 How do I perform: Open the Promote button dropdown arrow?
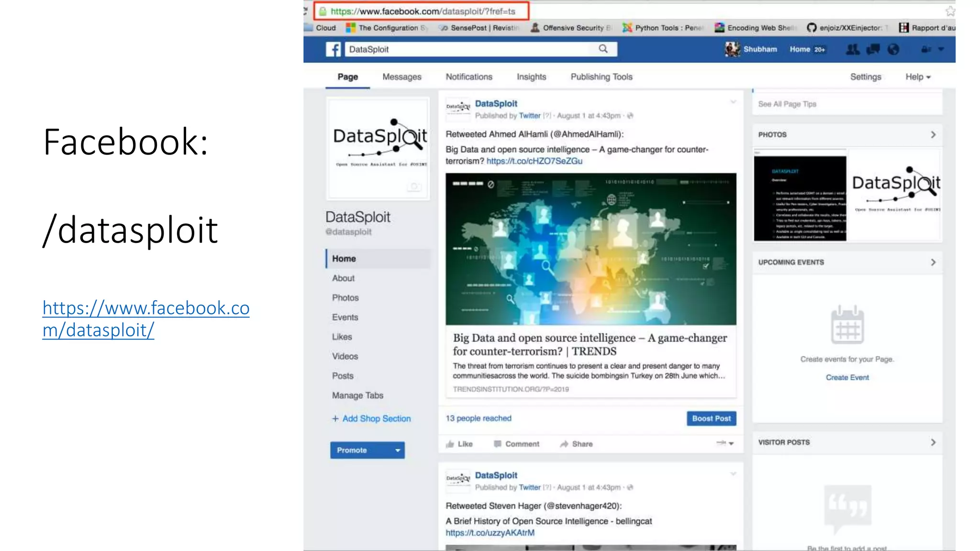click(x=397, y=450)
